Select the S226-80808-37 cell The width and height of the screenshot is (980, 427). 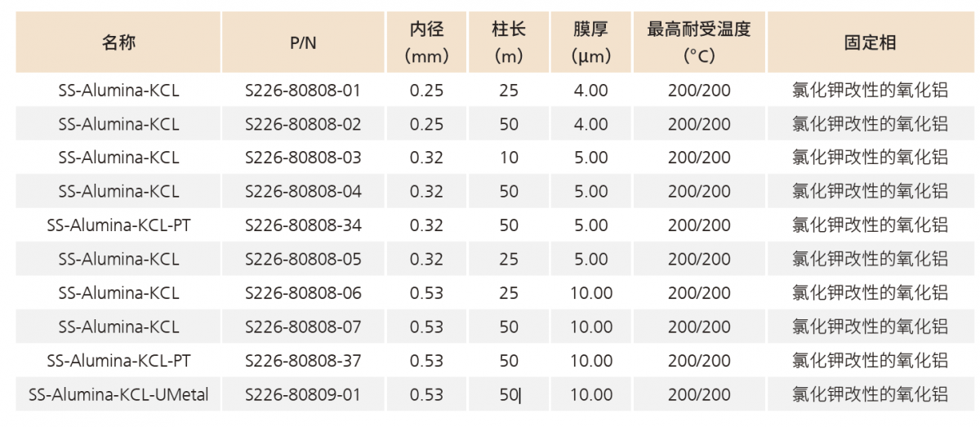point(303,361)
